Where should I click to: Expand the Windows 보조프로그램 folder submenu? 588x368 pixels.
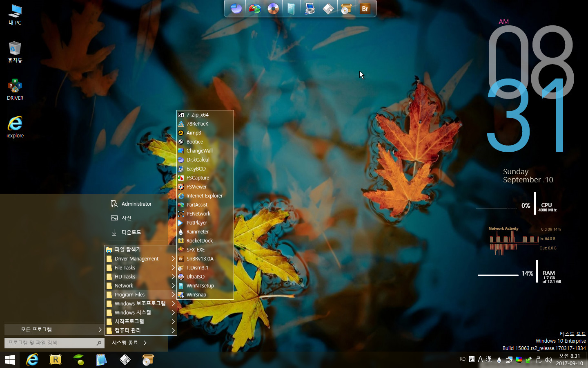click(x=141, y=304)
